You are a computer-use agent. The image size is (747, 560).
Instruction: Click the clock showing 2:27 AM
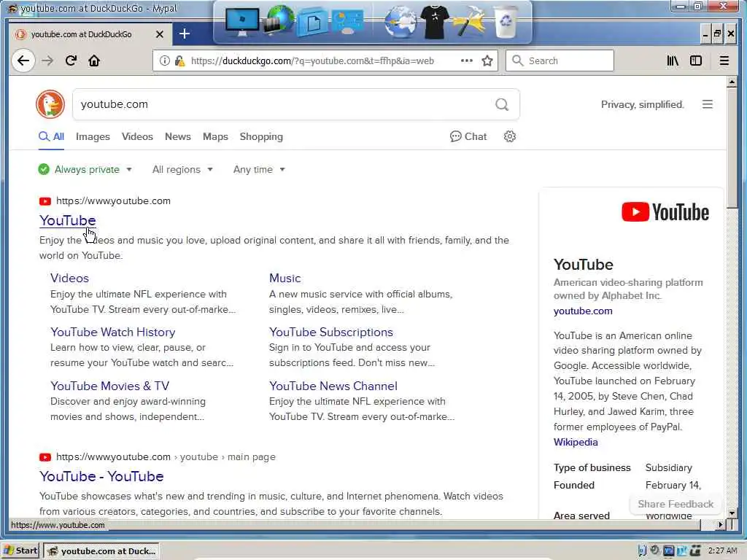(722, 551)
